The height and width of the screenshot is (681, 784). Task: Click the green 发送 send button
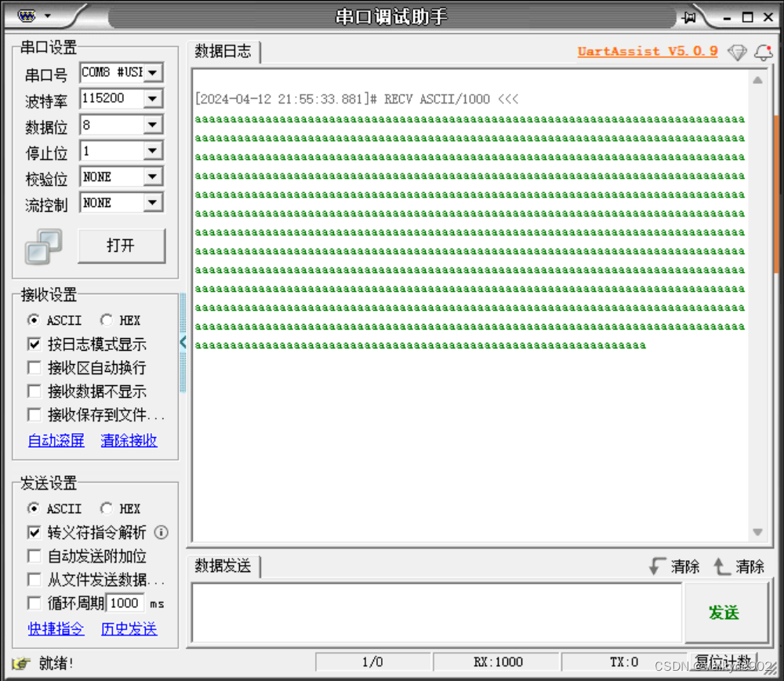point(725,613)
